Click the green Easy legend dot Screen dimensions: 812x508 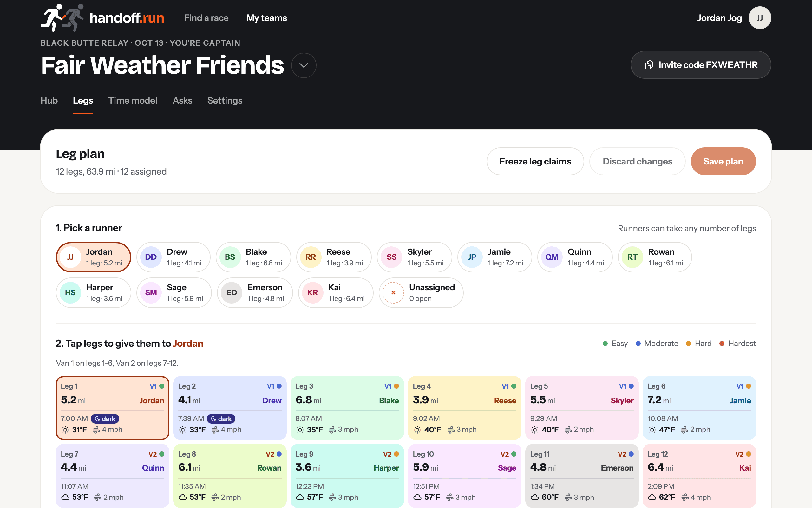click(x=605, y=343)
